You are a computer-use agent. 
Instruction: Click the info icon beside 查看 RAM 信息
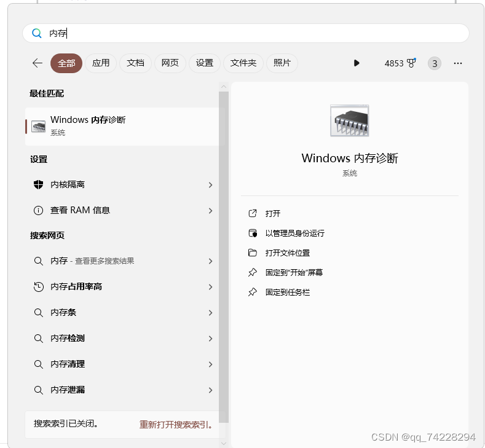[x=38, y=211]
